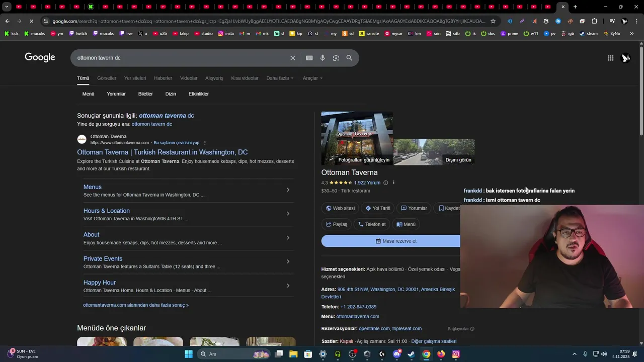Expand the Private Events chevron
Screen dimensions: 644x362
coord(288,261)
